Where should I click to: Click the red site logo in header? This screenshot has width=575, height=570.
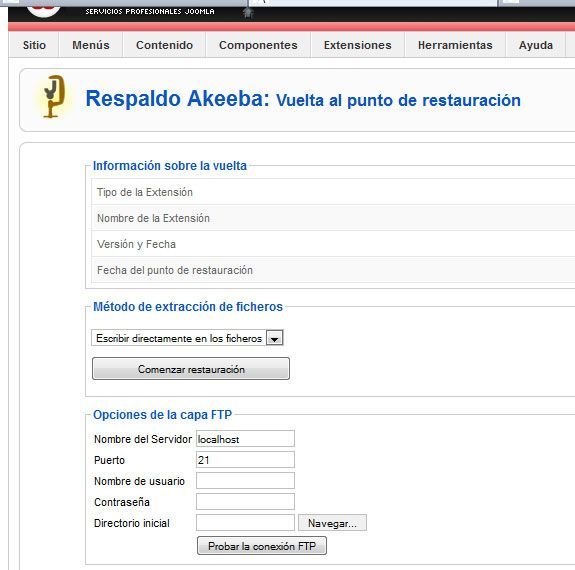[x=44, y=9]
